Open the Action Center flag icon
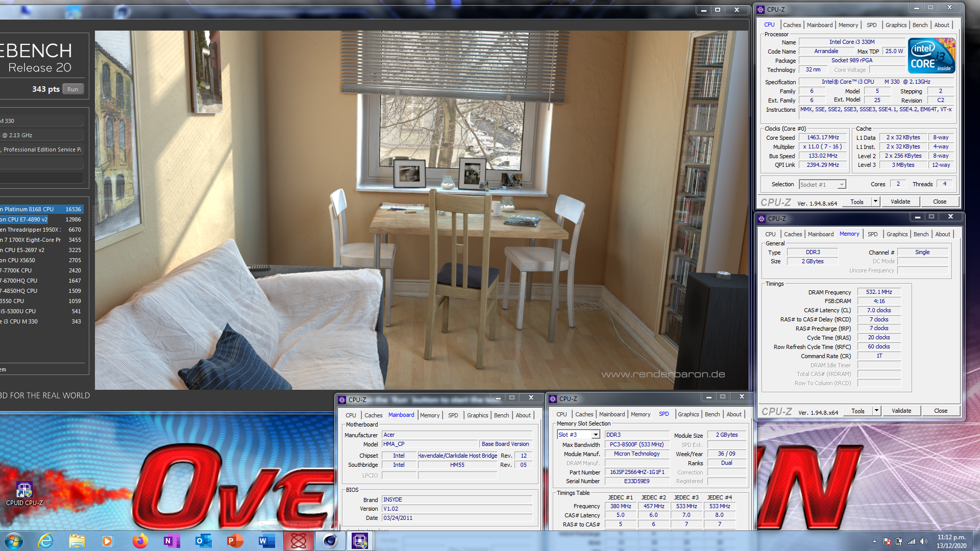 [x=887, y=541]
